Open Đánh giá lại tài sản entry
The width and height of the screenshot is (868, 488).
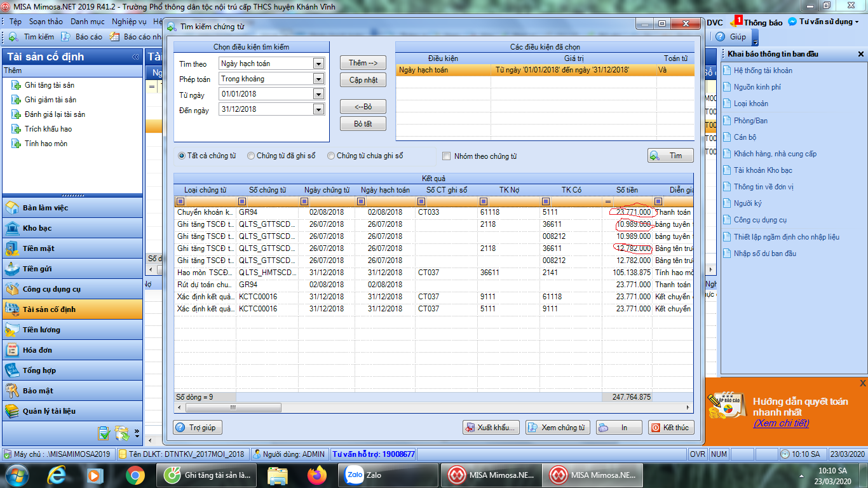[55, 114]
